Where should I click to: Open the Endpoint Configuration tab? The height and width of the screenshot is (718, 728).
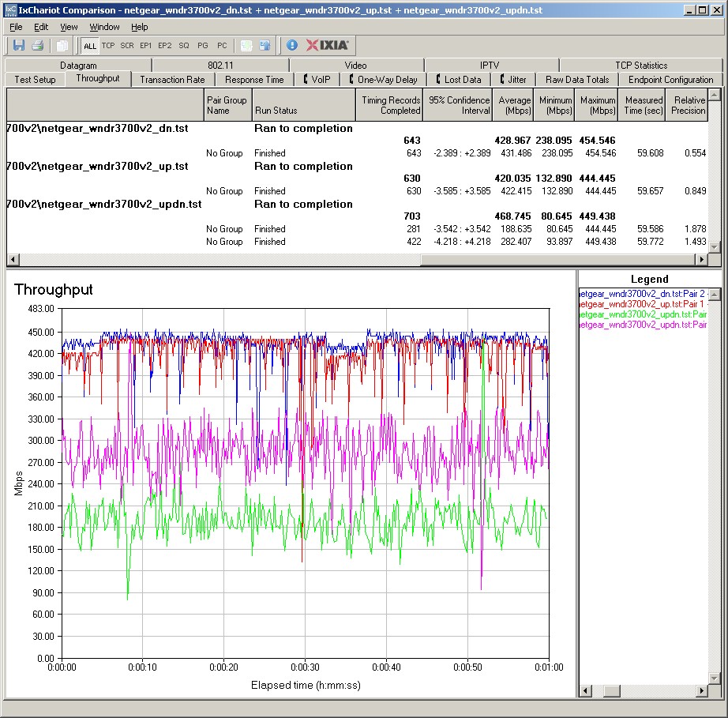(670, 80)
